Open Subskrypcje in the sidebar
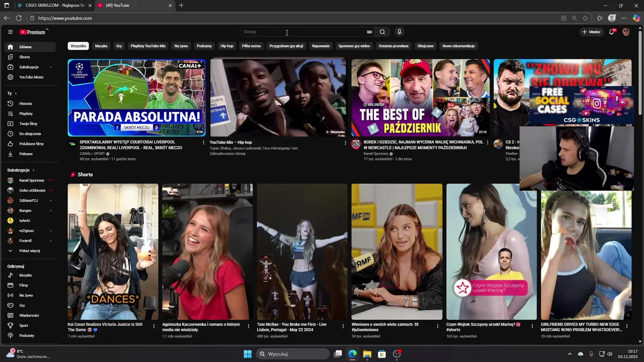 30,67
